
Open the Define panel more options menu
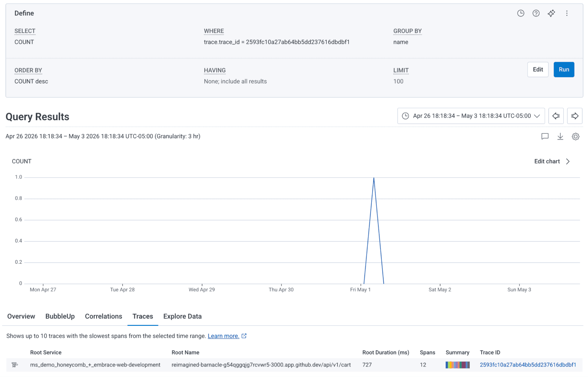567,13
